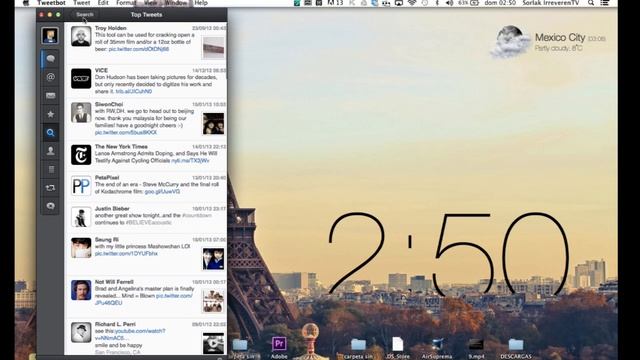The width and height of the screenshot is (640, 360).
Task: Click the menu bar clock dom 02:50
Action: 500,3
